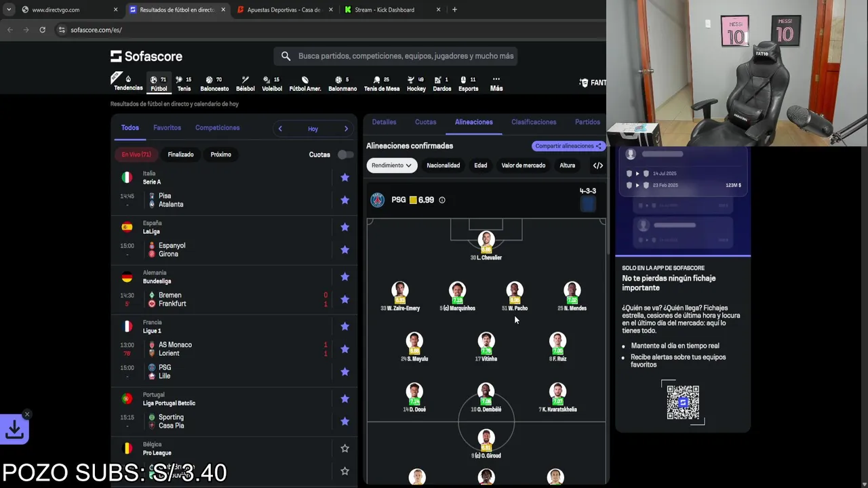Click the Sofascore logo

[146, 56]
